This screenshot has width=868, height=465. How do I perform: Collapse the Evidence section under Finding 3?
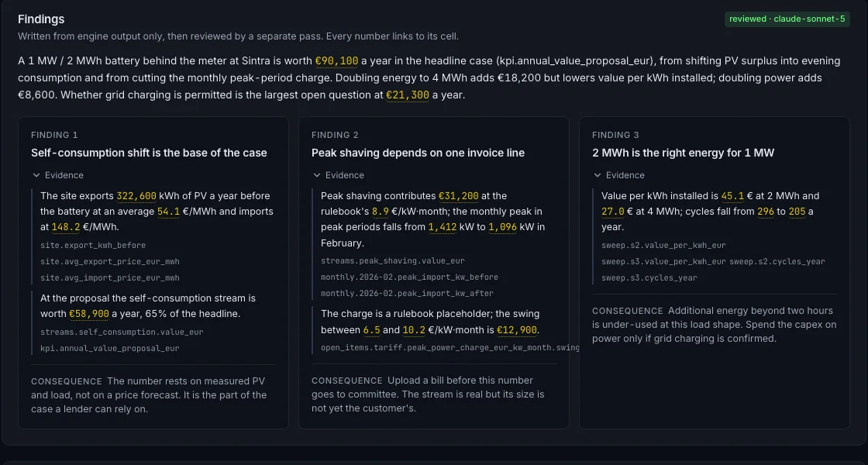tap(619, 175)
